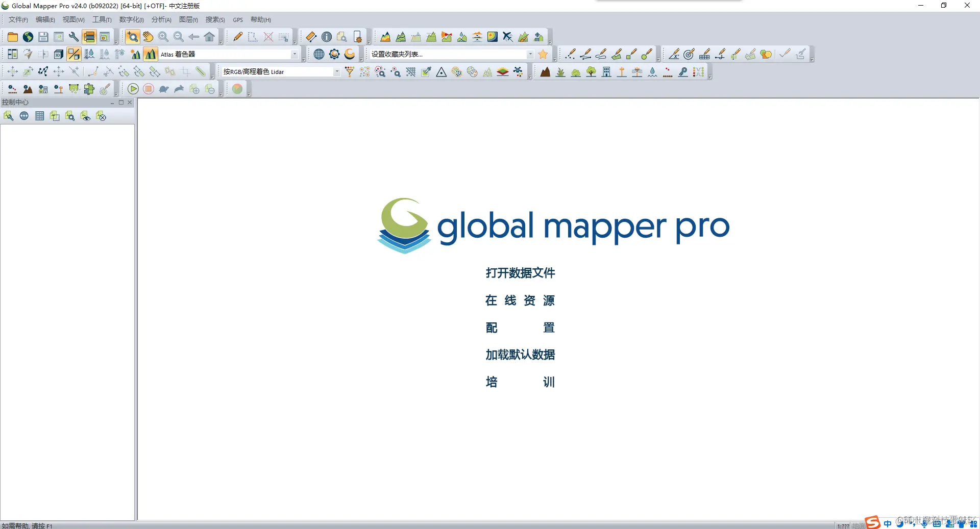The width and height of the screenshot is (980, 529).
Task: Select the Measure ruler tool
Action: [311, 37]
